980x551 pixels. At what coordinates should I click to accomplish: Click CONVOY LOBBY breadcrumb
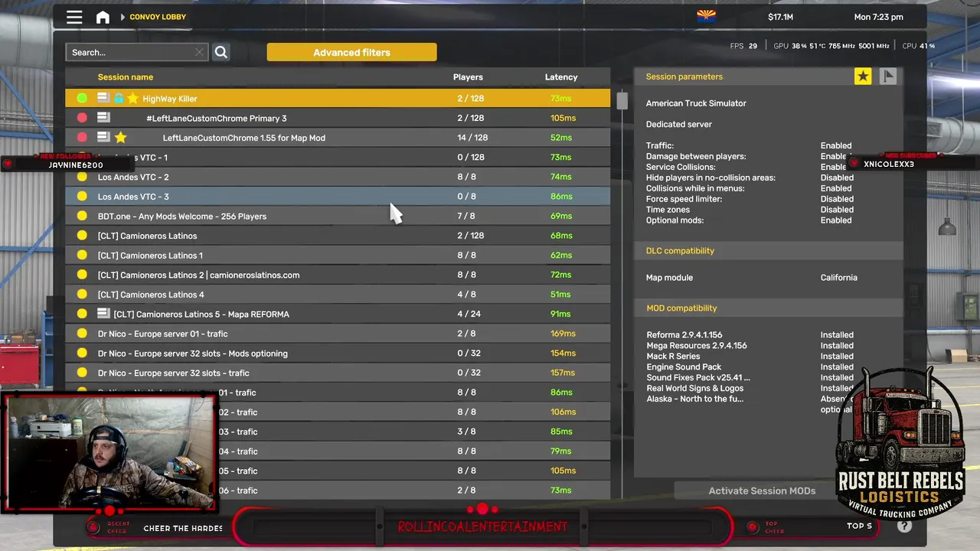click(158, 17)
